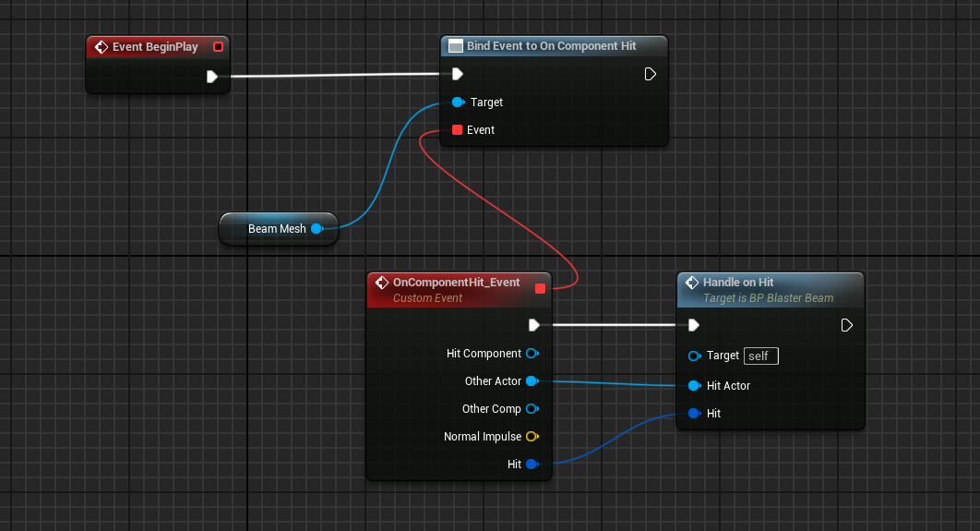Click the Hit Component output pin

click(x=532, y=354)
